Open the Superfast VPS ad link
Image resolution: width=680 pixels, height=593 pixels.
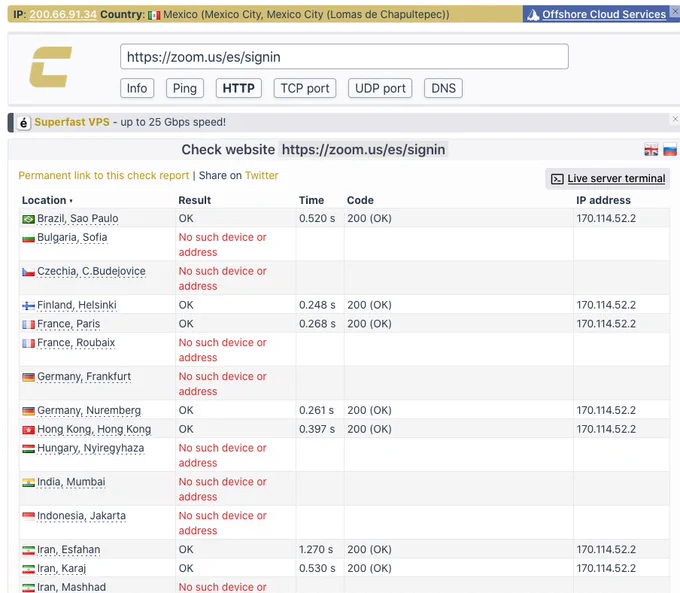(x=72, y=122)
